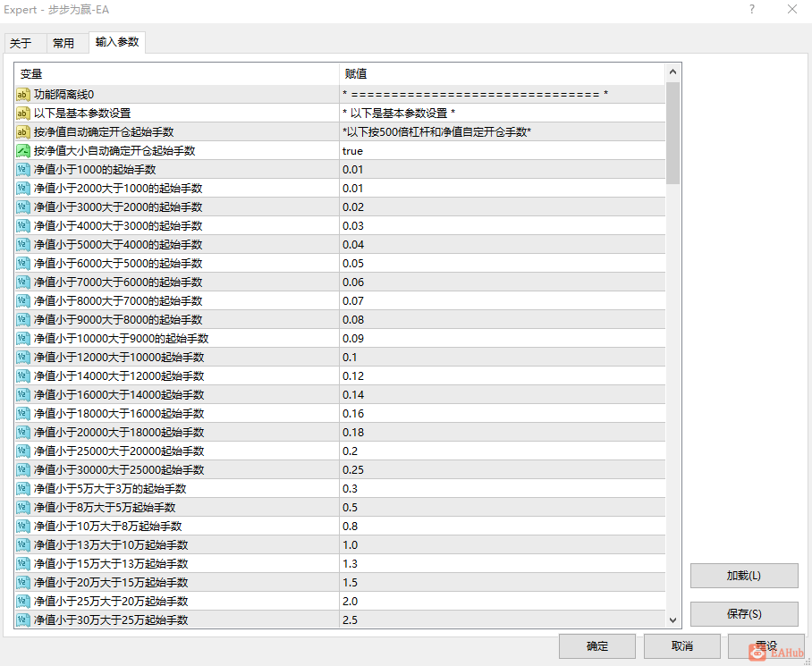Open the 关于 tab

21,44
